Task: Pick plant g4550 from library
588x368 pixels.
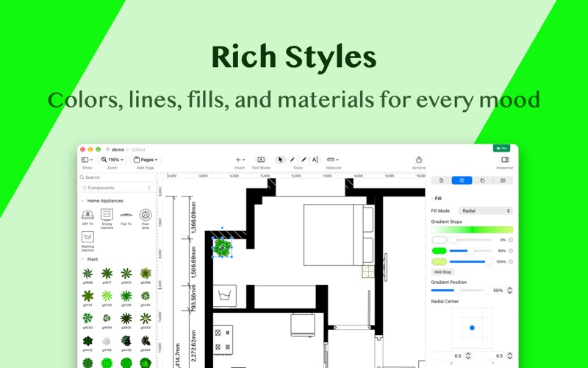Action: (87, 321)
